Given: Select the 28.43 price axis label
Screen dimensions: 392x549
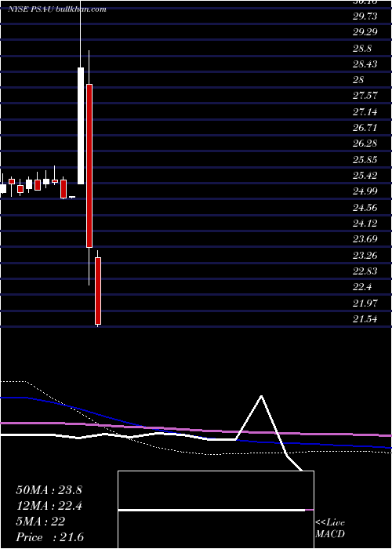Looking at the screenshot, I should (365, 64).
